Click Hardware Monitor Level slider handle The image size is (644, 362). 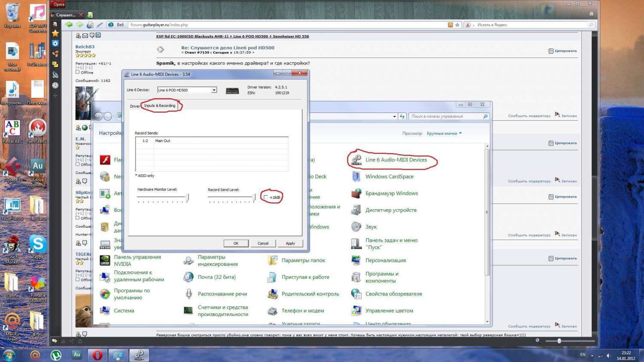click(x=187, y=197)
